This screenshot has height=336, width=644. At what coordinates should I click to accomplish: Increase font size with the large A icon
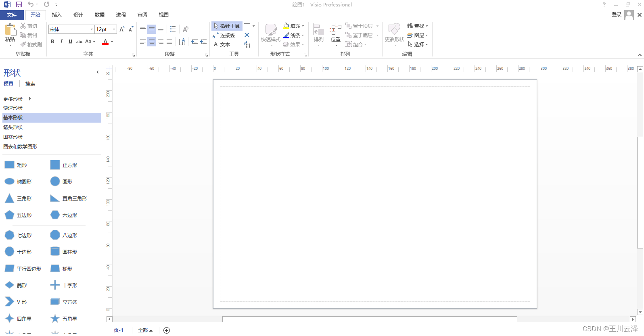tap(122, 29)
